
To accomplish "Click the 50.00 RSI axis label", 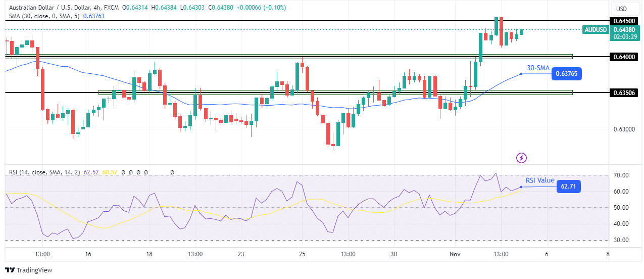I will pos(622,208).
